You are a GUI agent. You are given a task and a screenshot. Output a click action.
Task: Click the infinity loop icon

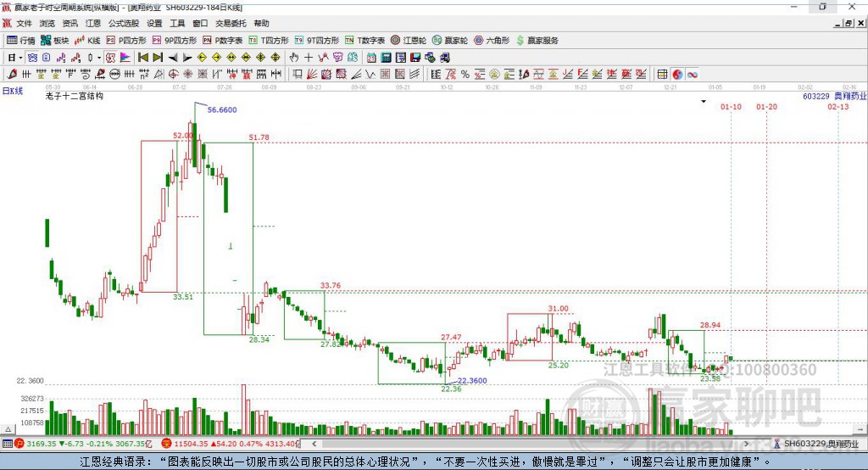click(x=693, y=75)
